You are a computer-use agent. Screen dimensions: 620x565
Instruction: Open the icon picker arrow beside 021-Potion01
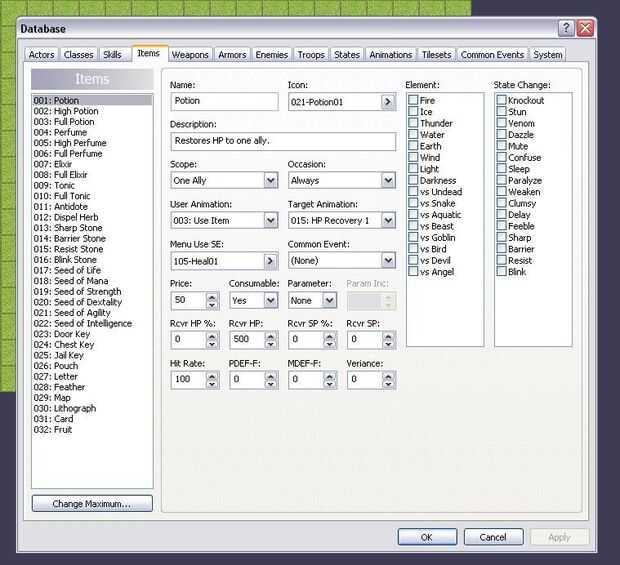coord(388,102)
